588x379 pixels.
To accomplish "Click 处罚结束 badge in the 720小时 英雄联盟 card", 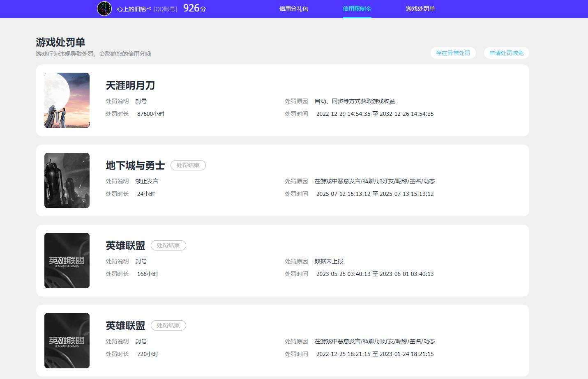I will coord(168,326).
